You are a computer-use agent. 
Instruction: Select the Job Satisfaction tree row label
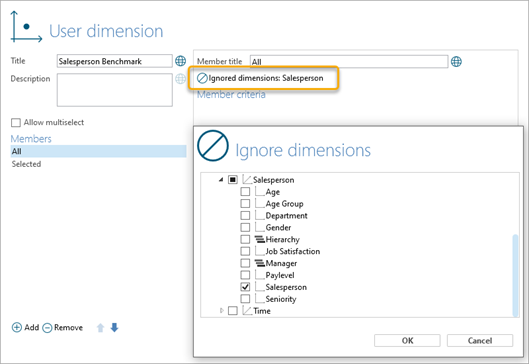point(293,251)
